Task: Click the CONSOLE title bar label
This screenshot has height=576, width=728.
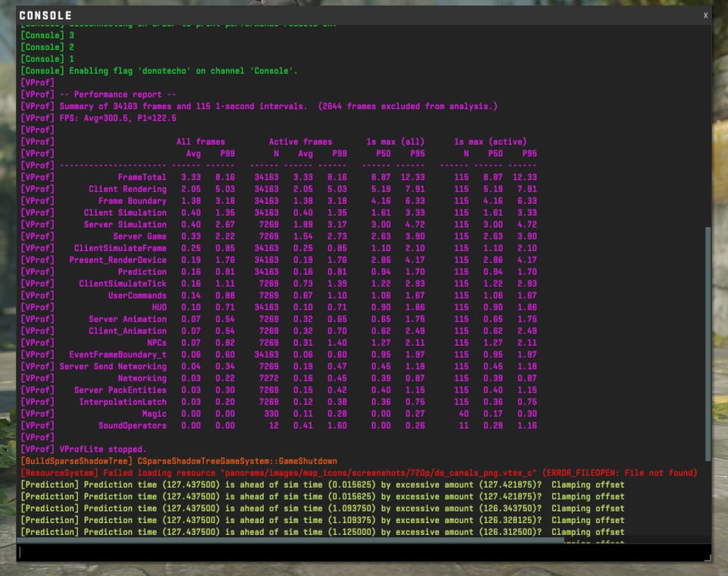Action: [x=45, y=15]
